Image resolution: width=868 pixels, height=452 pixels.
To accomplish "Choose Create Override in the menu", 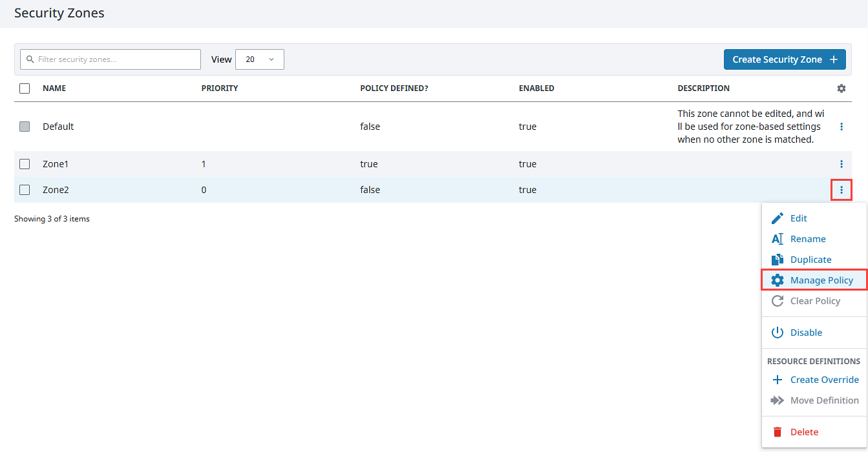I will point(824,380).
